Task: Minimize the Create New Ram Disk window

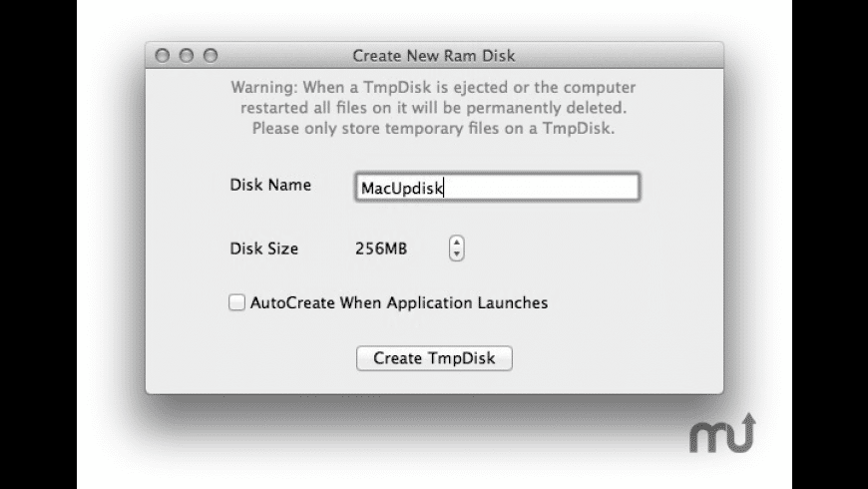Action: pos(187,55)
